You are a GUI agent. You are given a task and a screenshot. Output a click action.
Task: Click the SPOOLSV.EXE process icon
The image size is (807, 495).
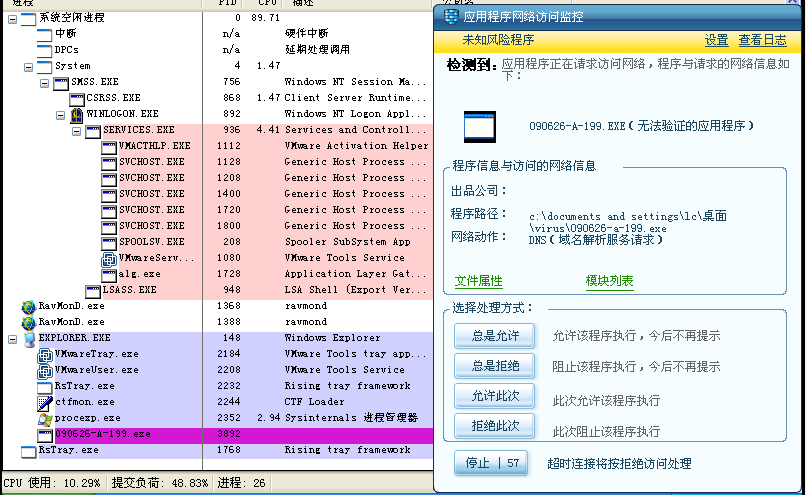tap(109, 243)
